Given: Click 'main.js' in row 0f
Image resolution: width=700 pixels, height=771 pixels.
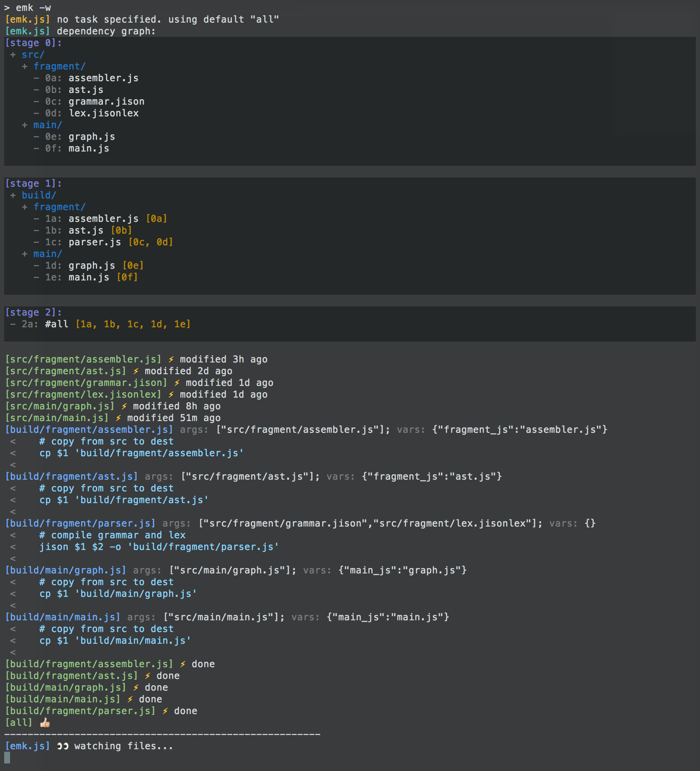Looking at the screenshot, I should point(89,149).
